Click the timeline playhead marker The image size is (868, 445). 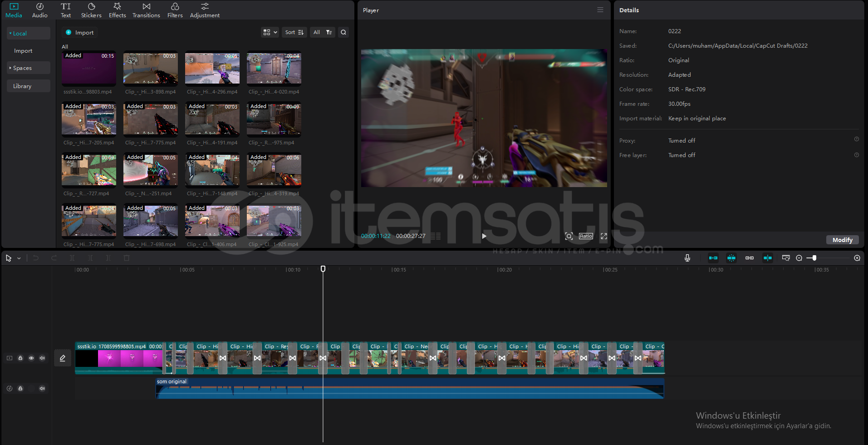click(323, 269)
